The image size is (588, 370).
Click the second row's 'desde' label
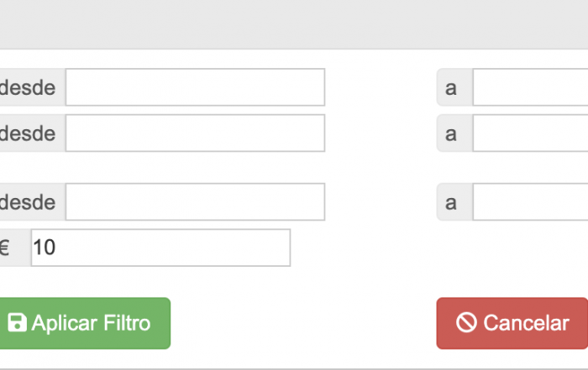(29, 133)
